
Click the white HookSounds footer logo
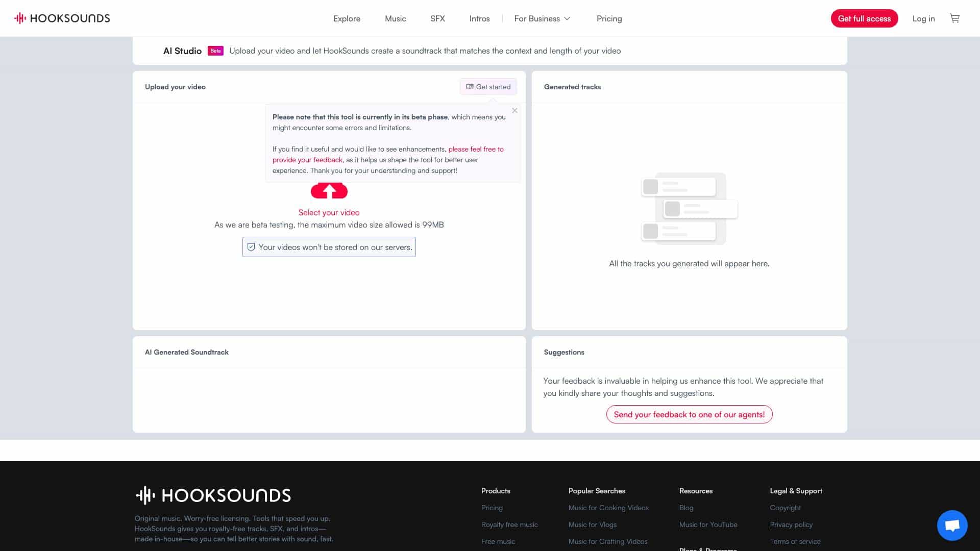click(x=213, y=495)
